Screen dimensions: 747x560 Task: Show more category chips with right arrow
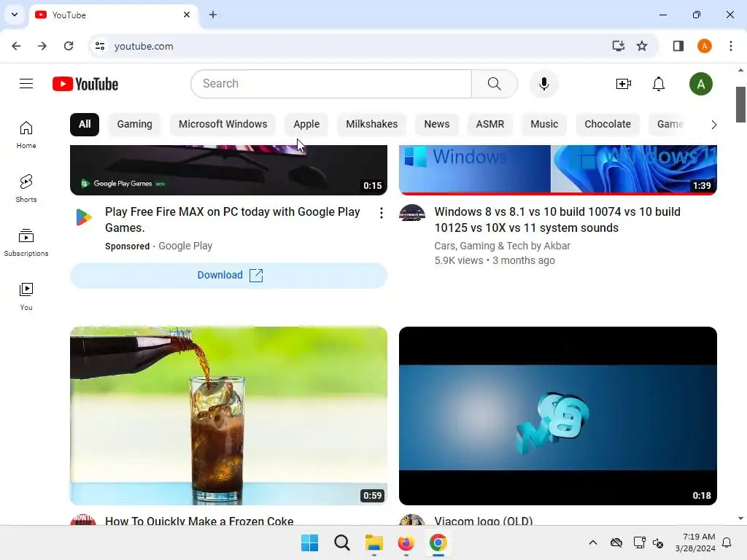click(713, 125)
